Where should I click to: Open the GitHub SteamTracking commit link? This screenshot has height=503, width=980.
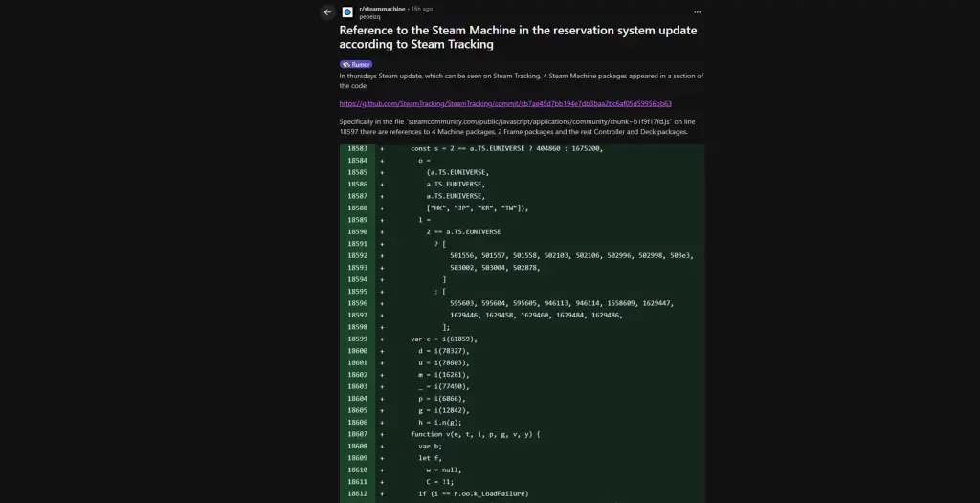click(505, 103)
